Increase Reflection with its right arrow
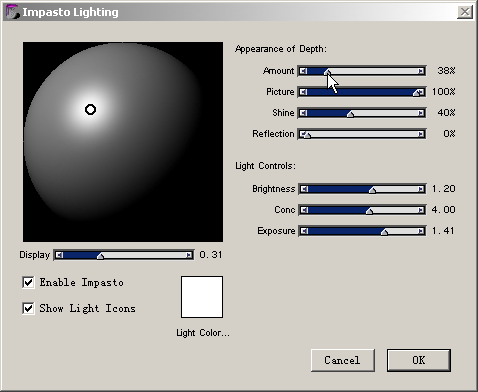Image resolution: width=478 pixels, height=392 pixels. 421,134
